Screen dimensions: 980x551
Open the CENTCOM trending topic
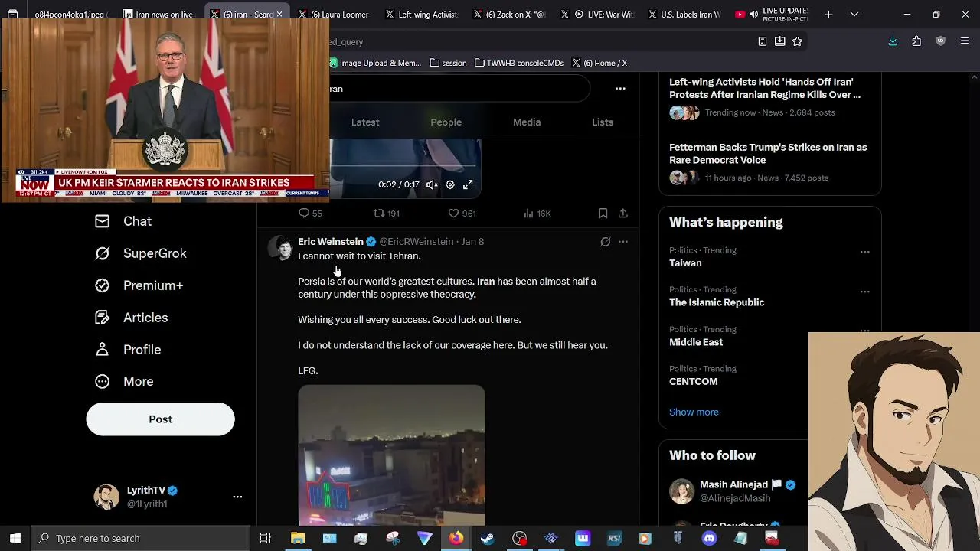(x=694, y=382)
